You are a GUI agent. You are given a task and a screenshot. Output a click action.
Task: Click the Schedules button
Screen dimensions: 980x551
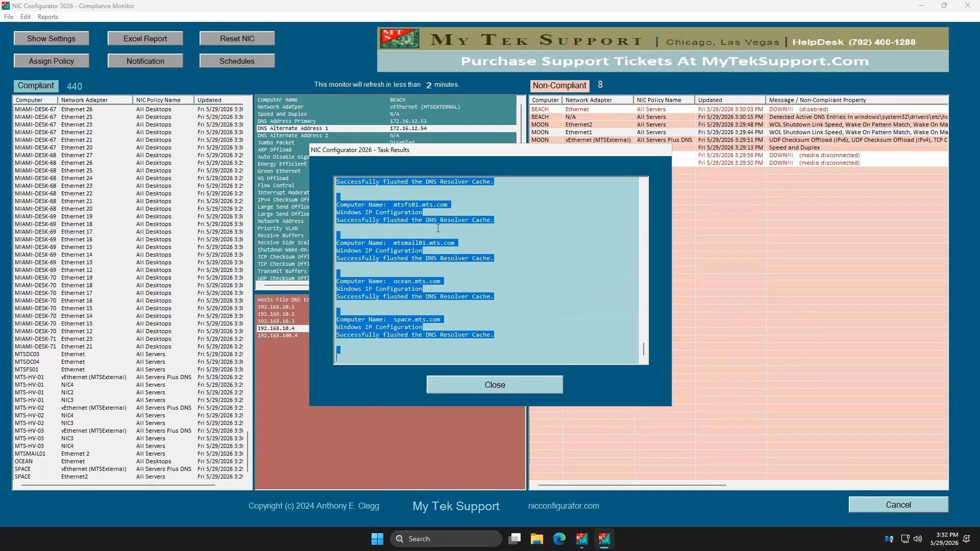237,61
